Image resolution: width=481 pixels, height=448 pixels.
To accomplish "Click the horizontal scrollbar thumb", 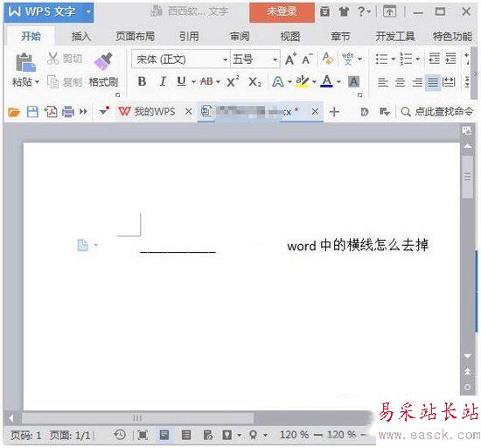I will click(x=137, y=418).
